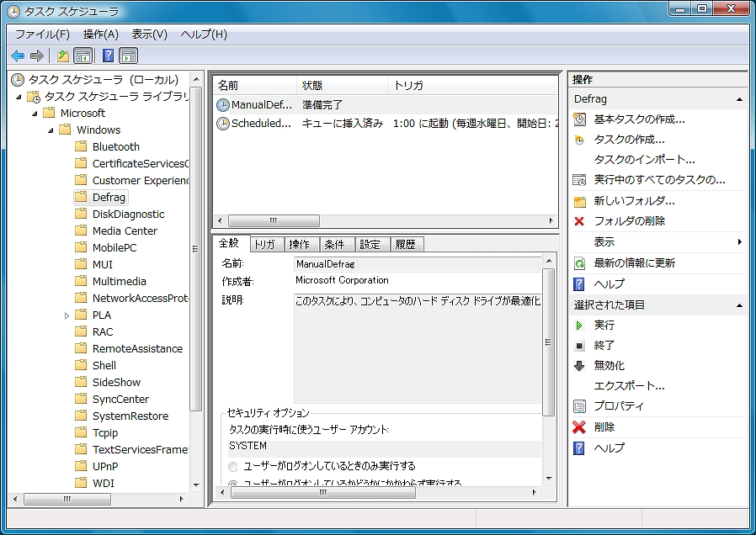Switch to the 履歴 tab
This screenshot has width=756, height=535.
click(405, 244)
